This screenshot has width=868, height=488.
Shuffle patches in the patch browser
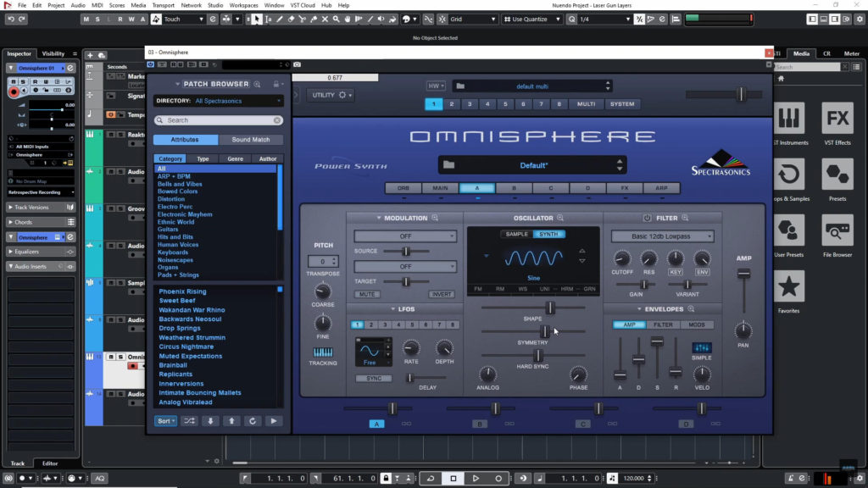point(189,420)
